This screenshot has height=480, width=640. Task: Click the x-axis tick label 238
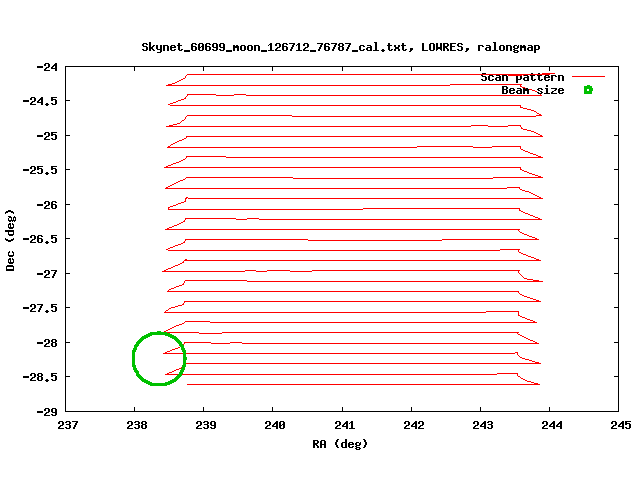136,425
